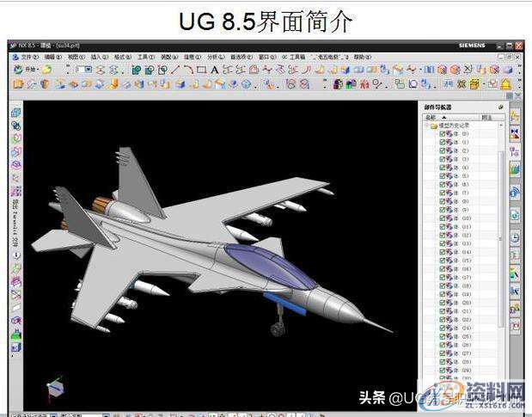
Task: Open the blue wireless-signal resource bar tab
Action: [x=515, y=193]
